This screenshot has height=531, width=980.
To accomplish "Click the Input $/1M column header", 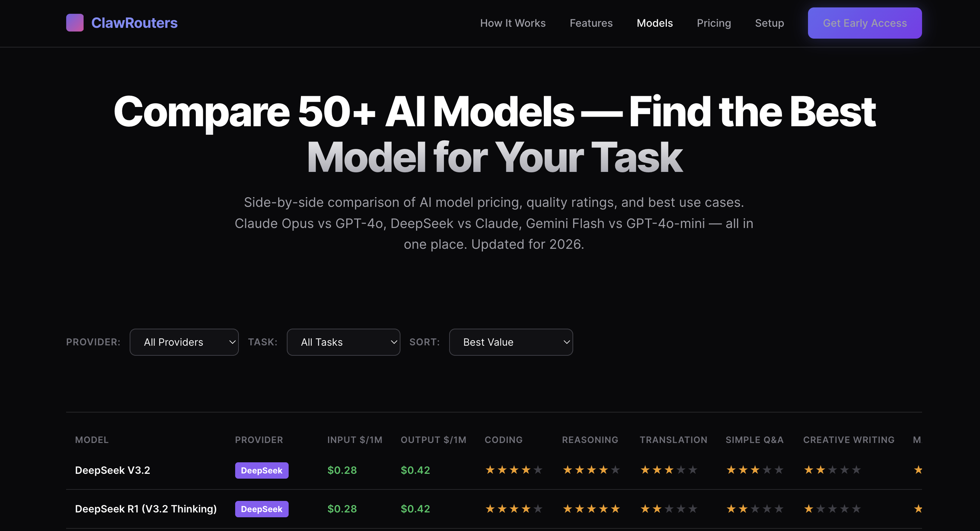I will pyautogui.click(x=354, y=440).
